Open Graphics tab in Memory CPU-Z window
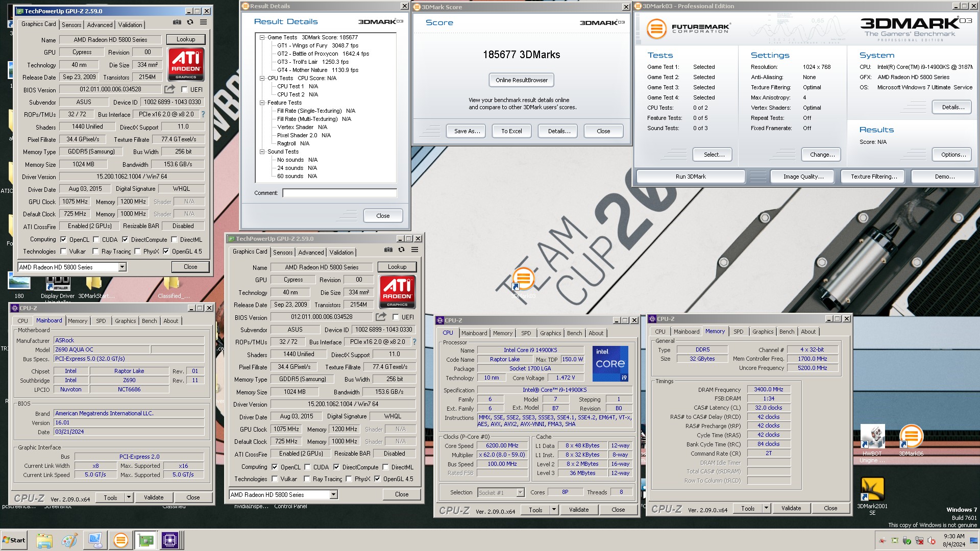Viewport: 980px width, 551px height. (x=763, y=331)
